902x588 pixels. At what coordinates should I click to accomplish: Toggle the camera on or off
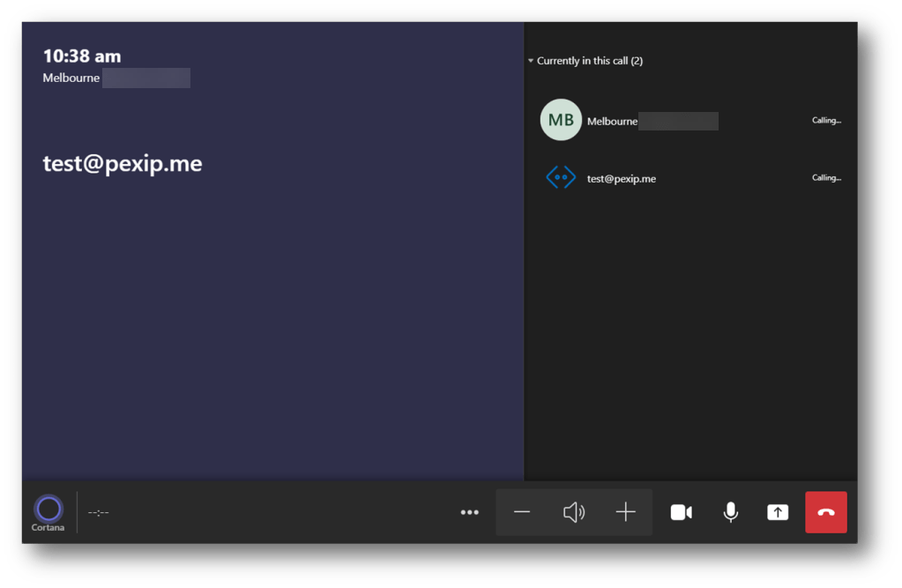tap(681, 512)
